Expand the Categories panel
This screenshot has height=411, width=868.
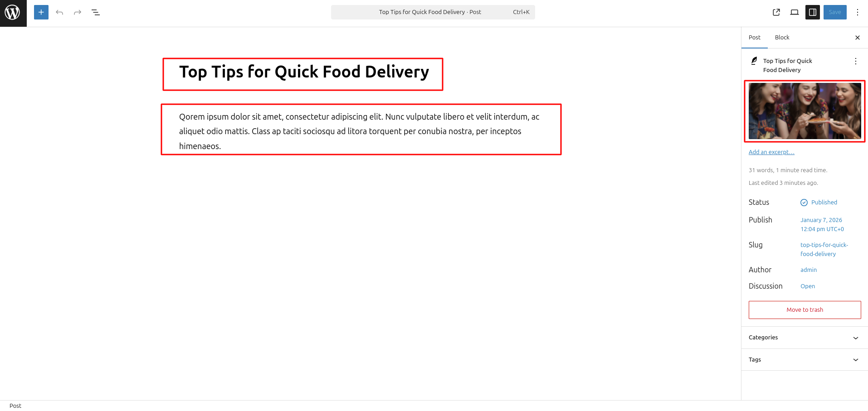(x=805, y=338)
